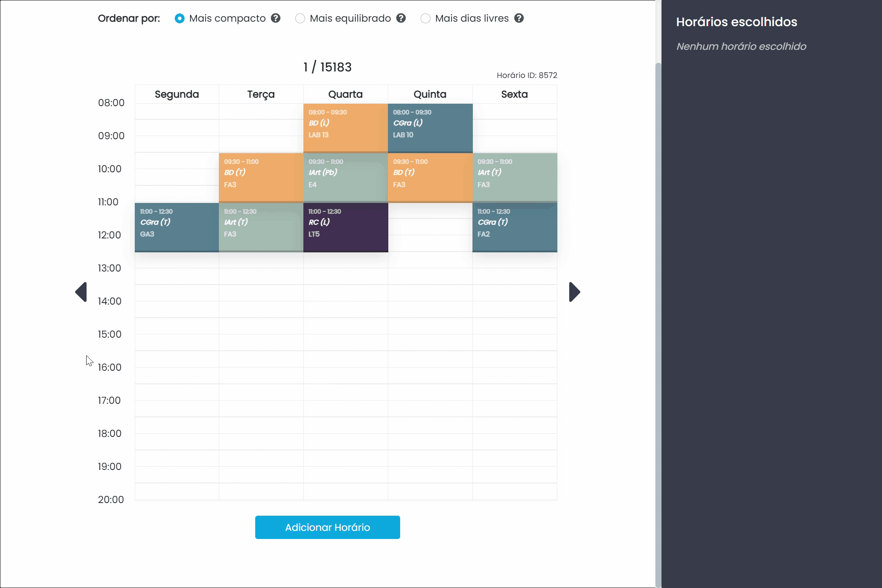Select the Mais compacto radio option
The image size is (882, 588).
(179, 18)
